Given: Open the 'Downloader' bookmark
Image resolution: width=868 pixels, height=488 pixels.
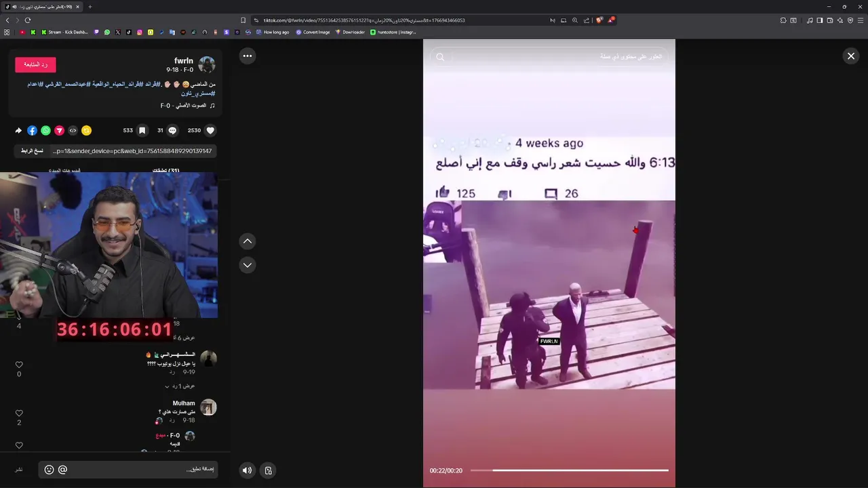Looking at the screenshot, I should [350, 32].
